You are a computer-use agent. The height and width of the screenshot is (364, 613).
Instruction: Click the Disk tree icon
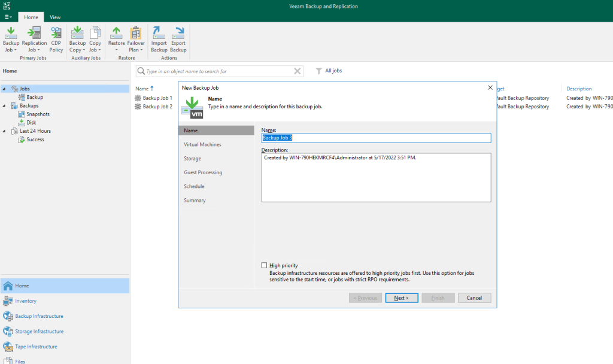22,122
